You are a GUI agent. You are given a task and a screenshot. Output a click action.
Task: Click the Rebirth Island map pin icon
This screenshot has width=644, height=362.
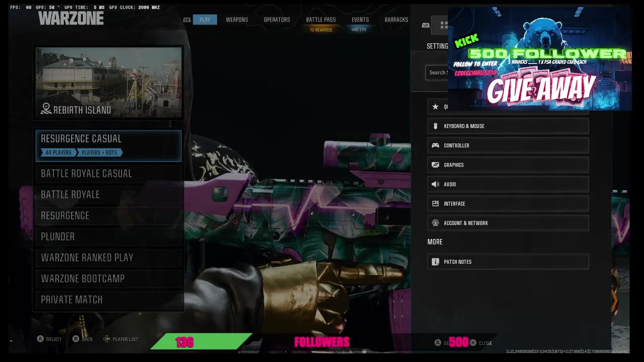(x=46, y=109)
